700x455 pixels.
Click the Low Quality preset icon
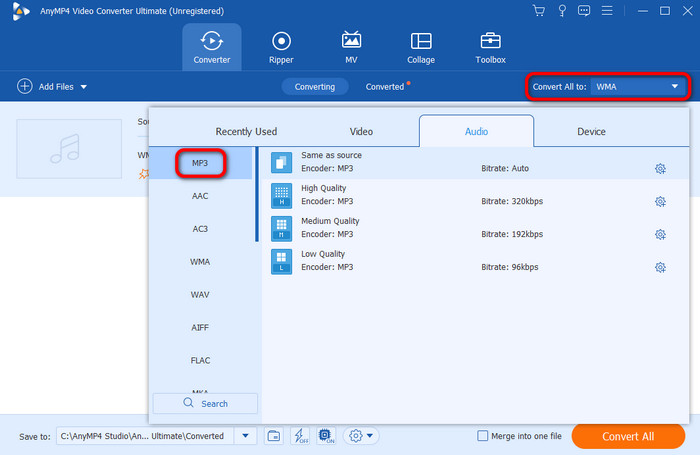281,261
